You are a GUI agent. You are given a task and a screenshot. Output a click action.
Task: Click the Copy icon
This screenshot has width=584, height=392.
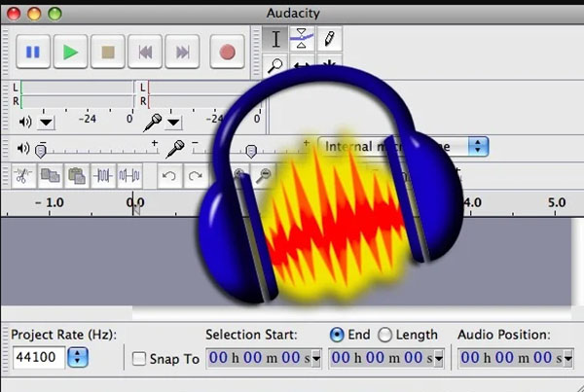click(51, 175)
